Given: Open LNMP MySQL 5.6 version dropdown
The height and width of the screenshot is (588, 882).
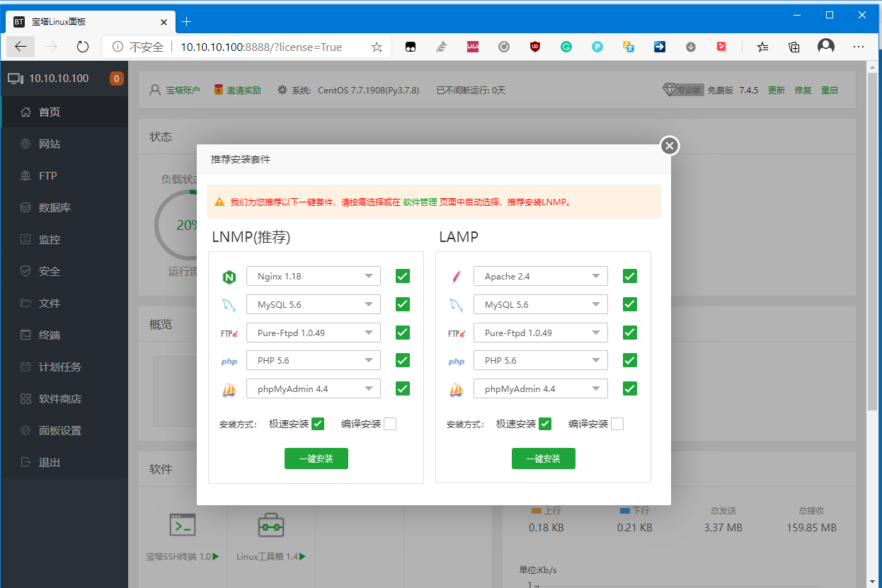Looking at the screenshot, I should pyautogui.click(x=314, y=304).
